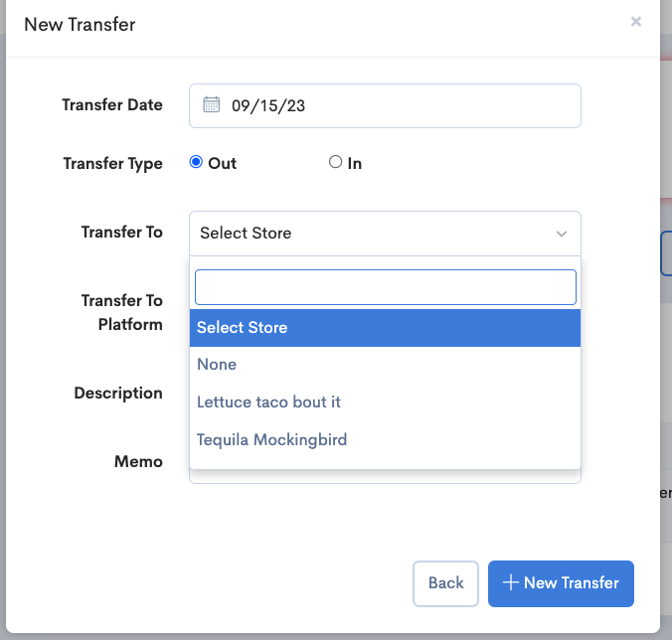Click the chevron arrow of Transfer To dropdown

[562, 235]
